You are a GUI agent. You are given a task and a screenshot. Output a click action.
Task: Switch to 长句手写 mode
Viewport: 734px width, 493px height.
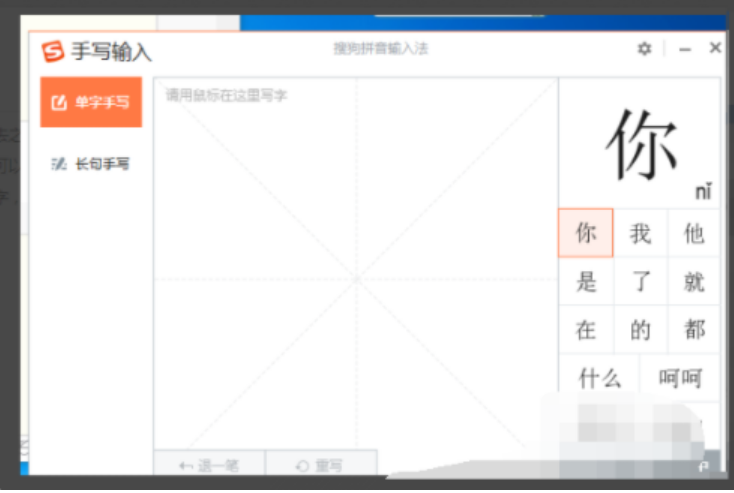91,164
